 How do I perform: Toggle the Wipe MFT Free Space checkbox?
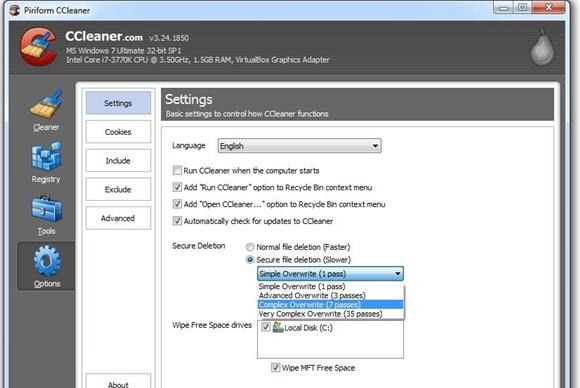(x=275, y=368)
